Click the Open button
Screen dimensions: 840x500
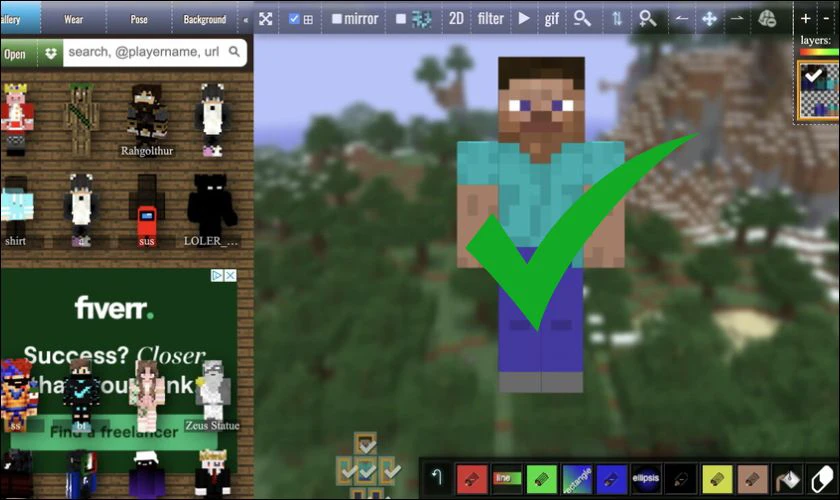[x=18, y=54]
